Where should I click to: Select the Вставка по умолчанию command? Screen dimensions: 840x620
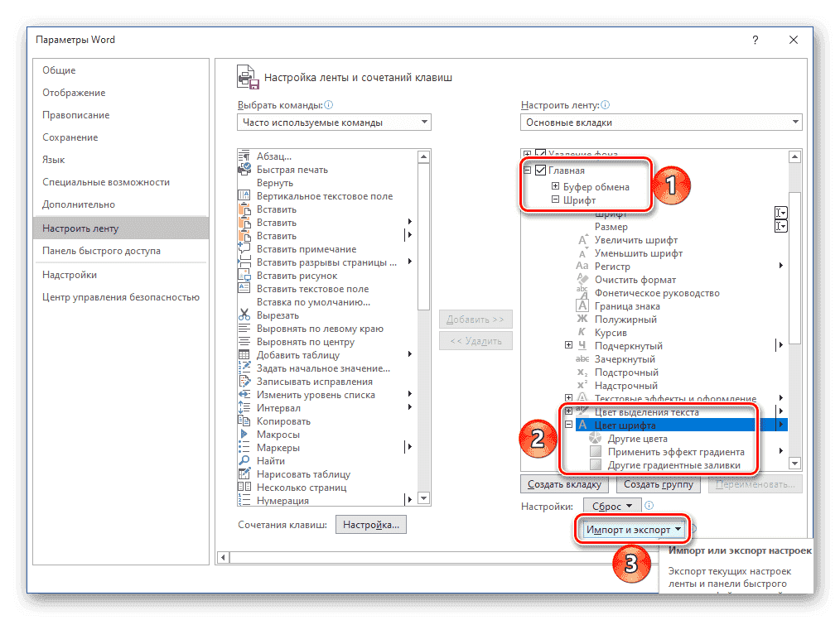[313, 302]
